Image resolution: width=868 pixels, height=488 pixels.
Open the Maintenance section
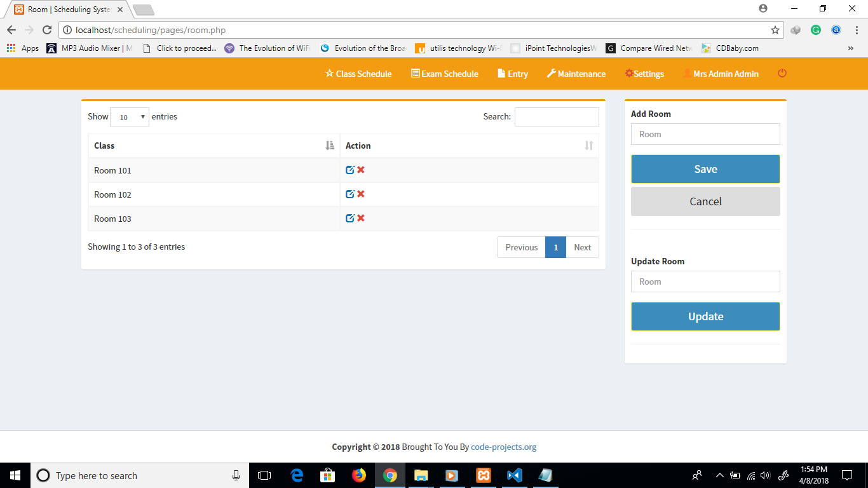click(576, 74)
